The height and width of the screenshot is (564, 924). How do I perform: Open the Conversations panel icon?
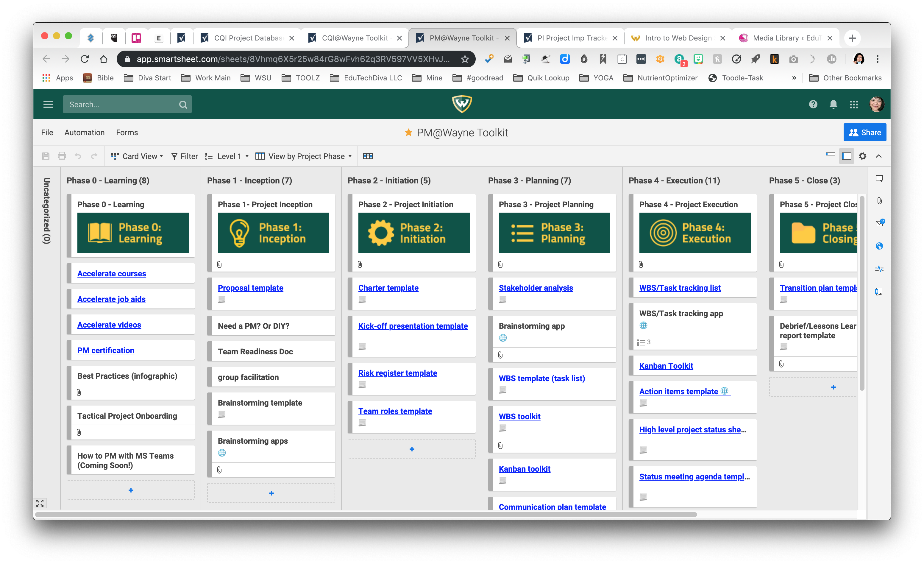tap(879, 178)
